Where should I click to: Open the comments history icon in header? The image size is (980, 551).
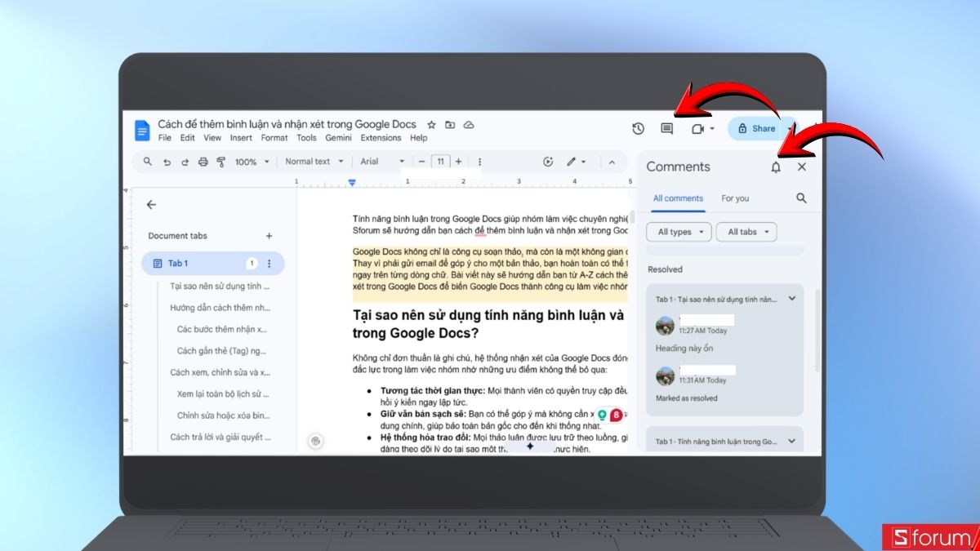point(667,129)
